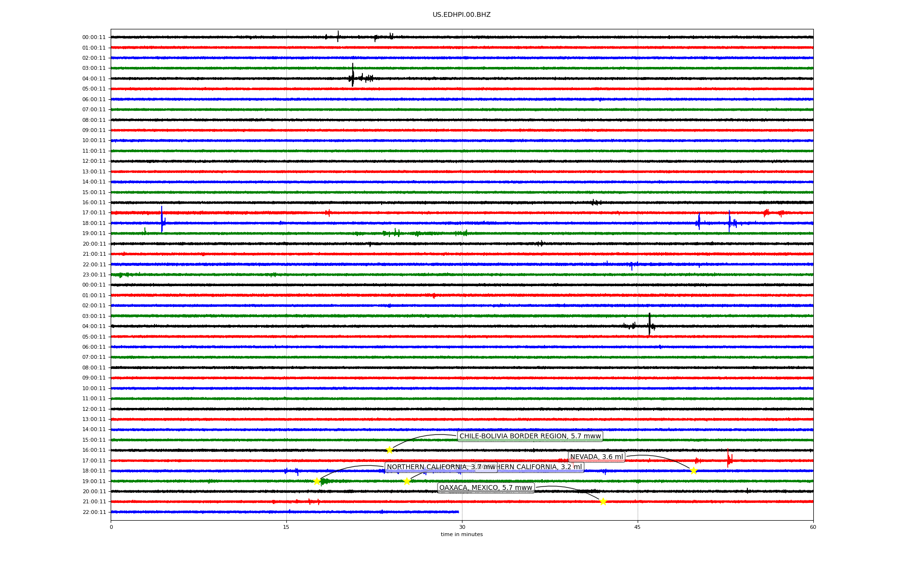Click the topmost 00:00:11 row label
The height and width of the screenshot is (578, 924).
(94, 38)
